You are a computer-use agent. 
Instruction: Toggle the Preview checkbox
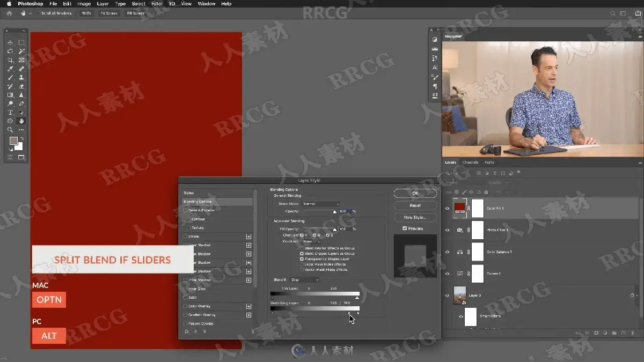[405, 228]
